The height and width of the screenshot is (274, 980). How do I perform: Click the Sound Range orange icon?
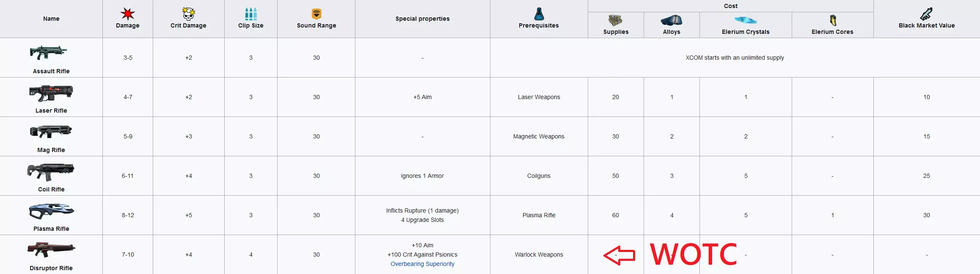pos(317,14)
